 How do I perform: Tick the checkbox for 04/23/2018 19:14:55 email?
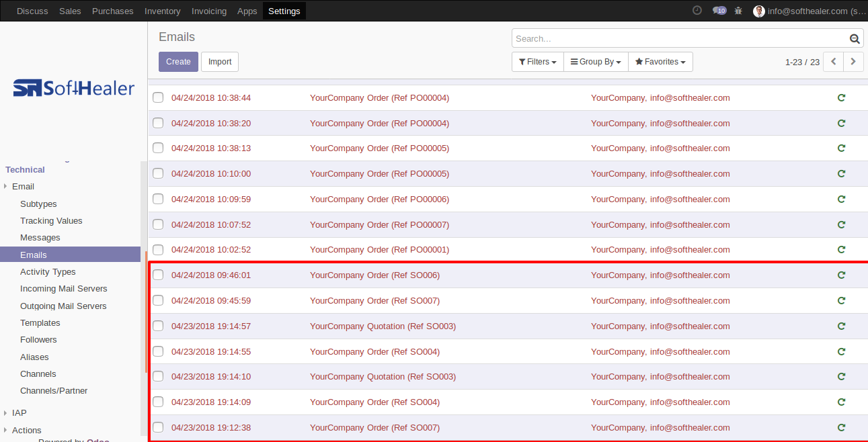pyautogui.click(x=158, y=352)
